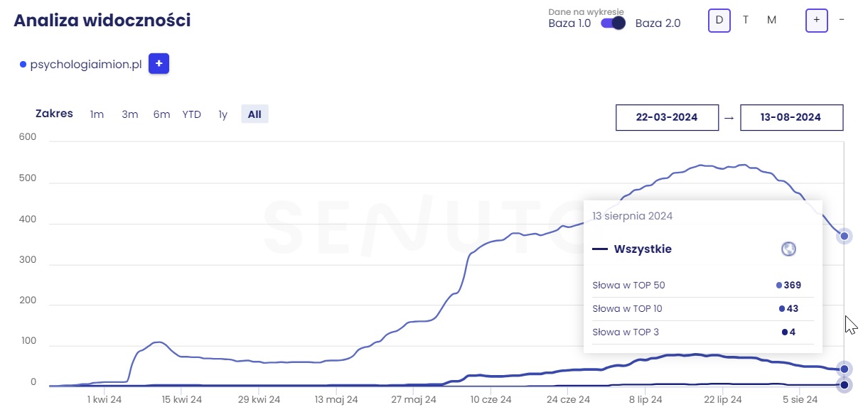Choose the 6m range option
The image size is (868, 412).
click(161, 114)
